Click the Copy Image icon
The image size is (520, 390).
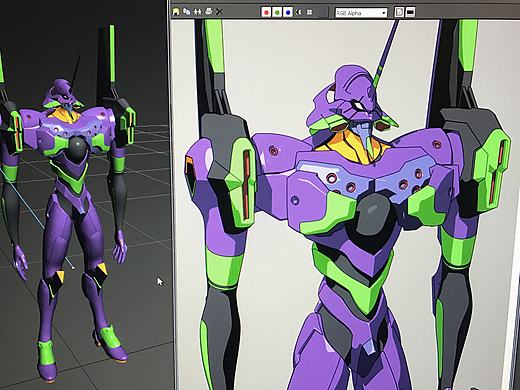tap(187, 12)
